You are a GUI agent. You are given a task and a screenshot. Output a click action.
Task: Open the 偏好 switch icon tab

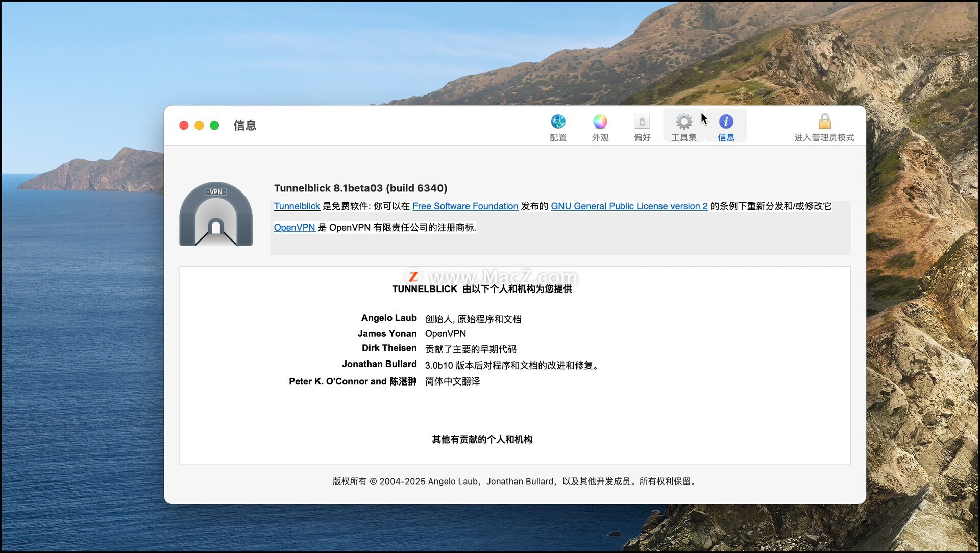click(642, 127)
